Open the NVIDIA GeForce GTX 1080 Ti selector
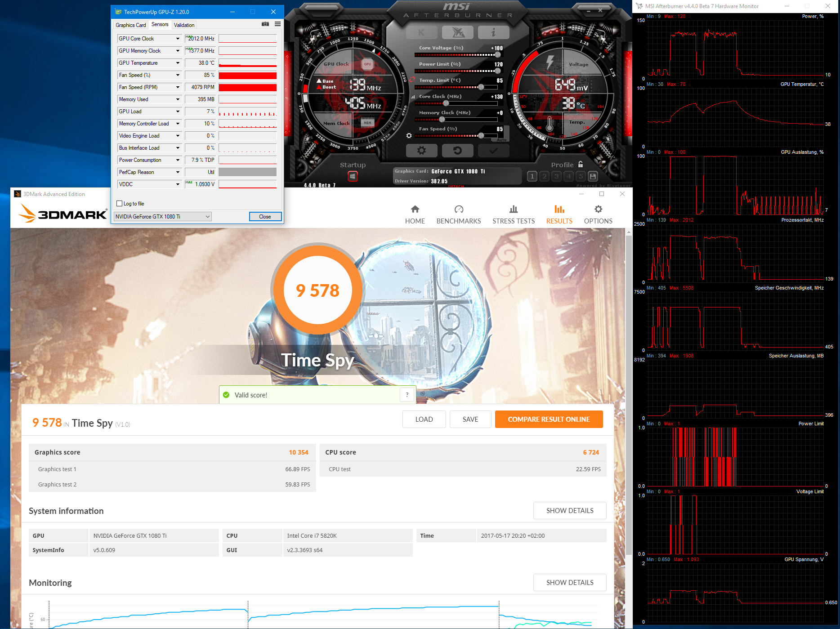This screenshot has width=840, height=629. [x=163, y=217]
